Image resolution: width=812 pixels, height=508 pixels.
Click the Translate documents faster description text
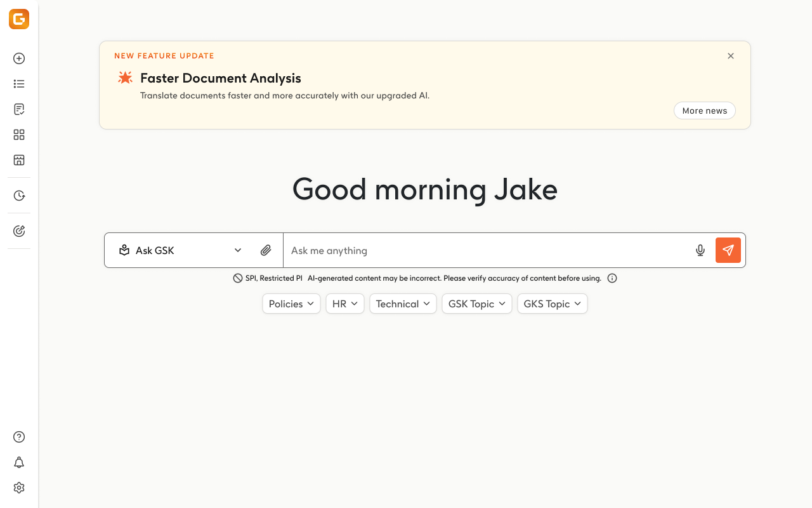pos(285,96)
